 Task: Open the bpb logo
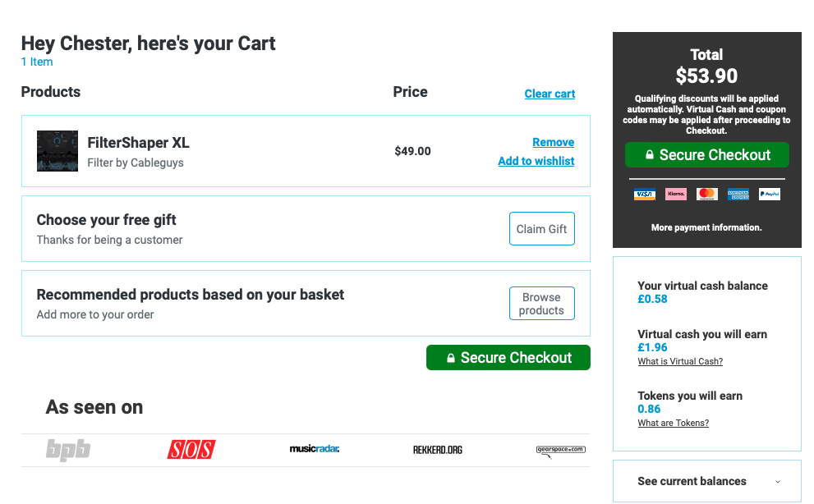(68, 450)
